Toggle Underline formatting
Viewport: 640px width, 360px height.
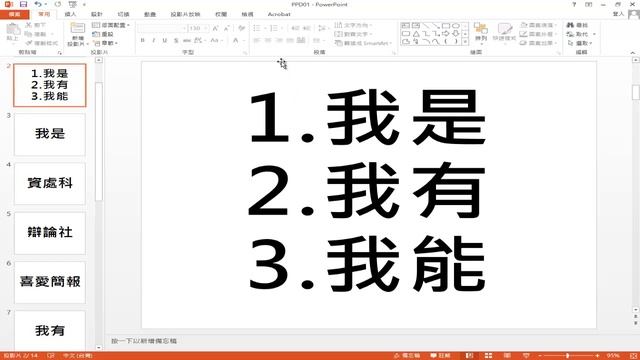pyautogui.click(x=164, y=40)
